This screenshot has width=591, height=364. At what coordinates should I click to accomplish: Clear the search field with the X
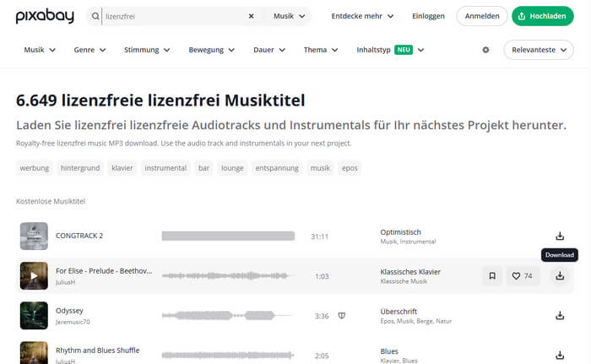pos(251,16)
